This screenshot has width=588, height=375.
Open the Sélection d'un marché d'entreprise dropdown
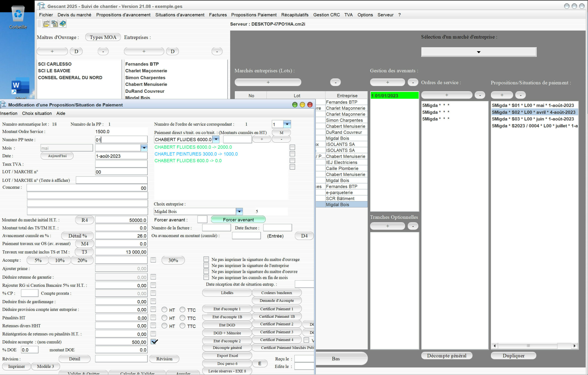tap(479, 52)
